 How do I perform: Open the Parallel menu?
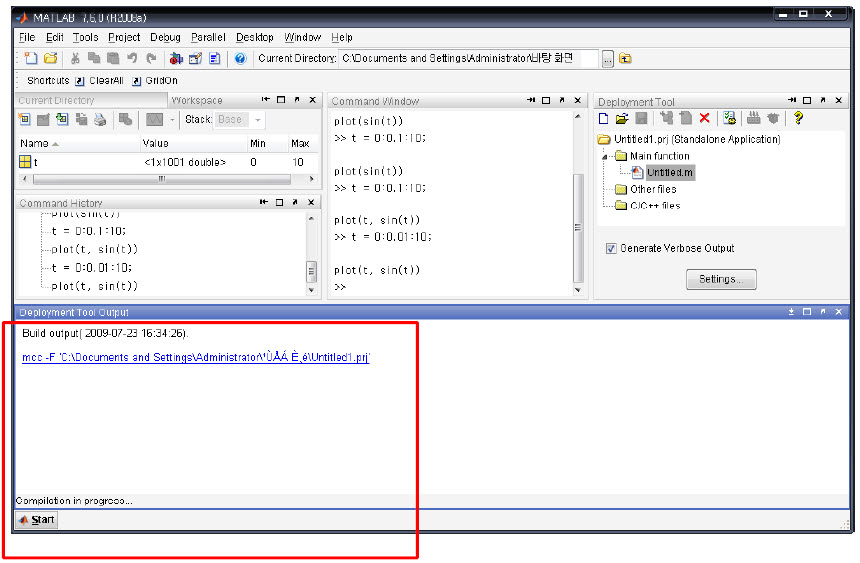(208, 37)
